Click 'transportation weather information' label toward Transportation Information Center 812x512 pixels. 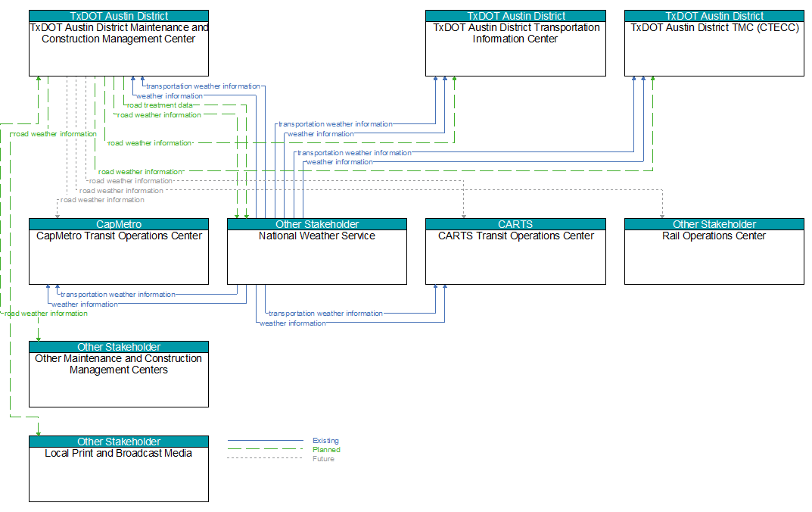[335, 124]
